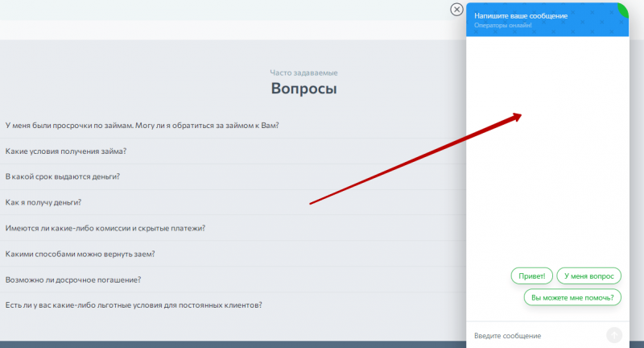644x348 pixels.
Task: Click the "Операторы онлайн!" status text
Action: [503, 26]
